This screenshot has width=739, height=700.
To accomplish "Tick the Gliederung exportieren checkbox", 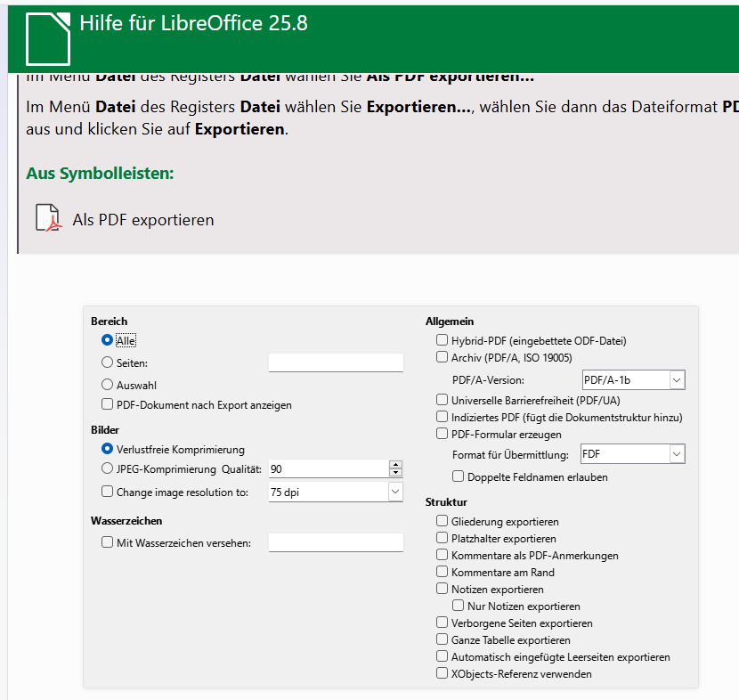I will [443, 521].
